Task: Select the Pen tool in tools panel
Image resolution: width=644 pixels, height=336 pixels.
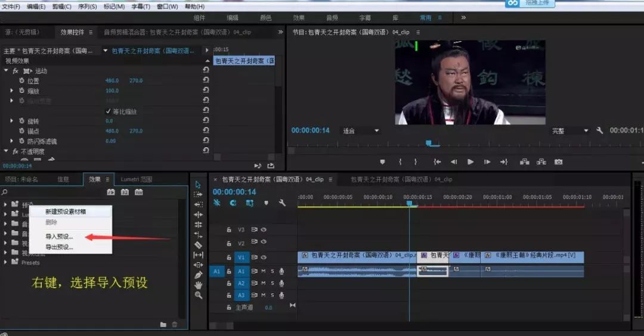Action: (x=199, y=275)
